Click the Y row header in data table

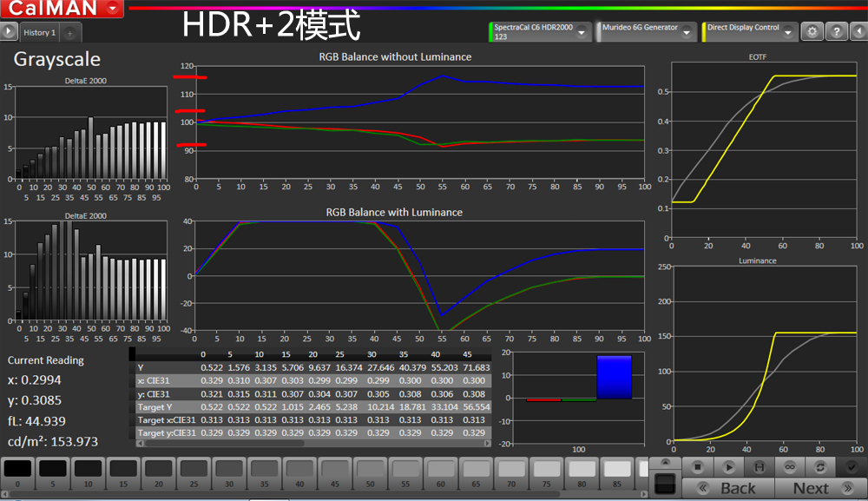141,367
